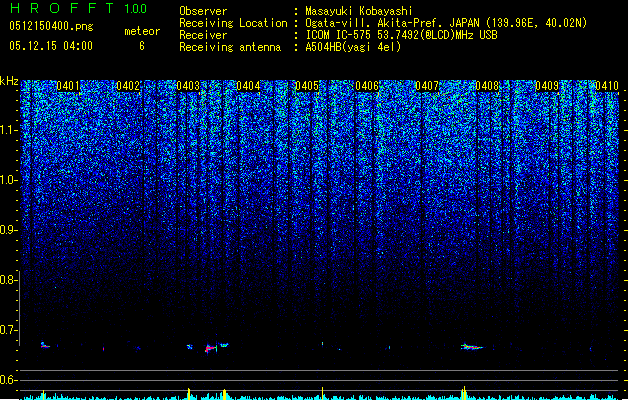Click the yellow intensity spike before 0408
Viewport: 629px width, 400px height.
[464, 393]
